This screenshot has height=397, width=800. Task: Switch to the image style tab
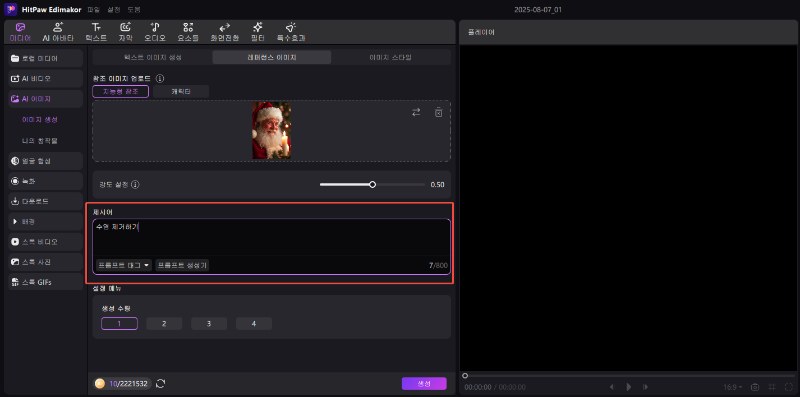[x=391, y=57]
